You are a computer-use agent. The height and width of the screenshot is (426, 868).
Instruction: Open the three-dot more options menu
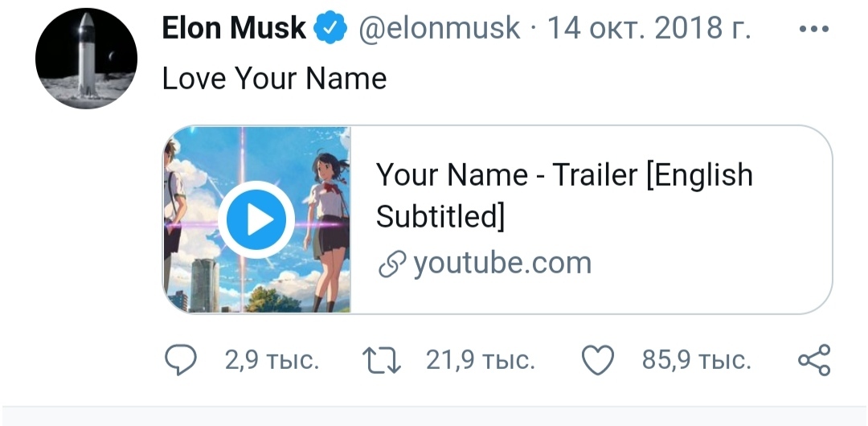pyautogui.click(x=814, y=30)
